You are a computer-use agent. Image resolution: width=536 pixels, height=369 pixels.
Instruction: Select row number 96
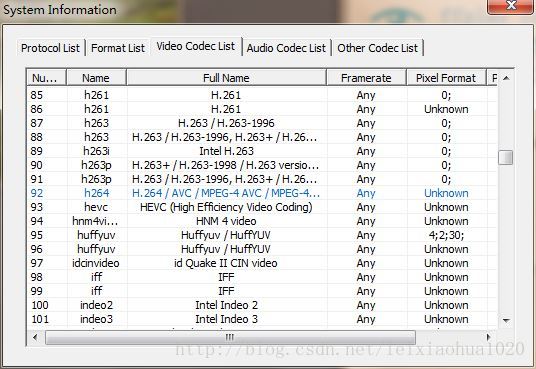(x=37, y=249)
